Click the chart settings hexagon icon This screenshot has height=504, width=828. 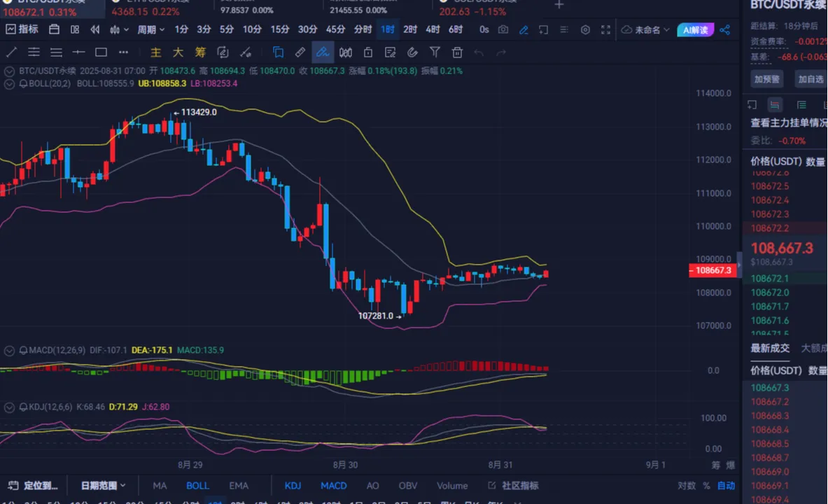coord(585,29)
